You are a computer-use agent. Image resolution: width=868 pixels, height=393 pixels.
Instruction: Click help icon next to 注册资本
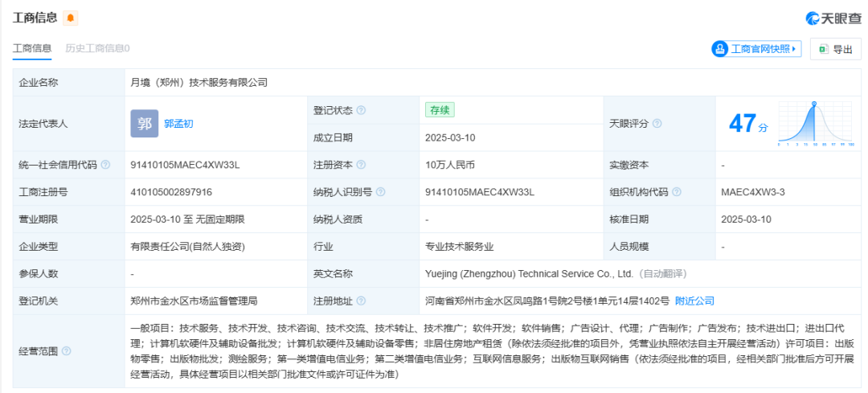pyautogui.click(x=361, y=165)
